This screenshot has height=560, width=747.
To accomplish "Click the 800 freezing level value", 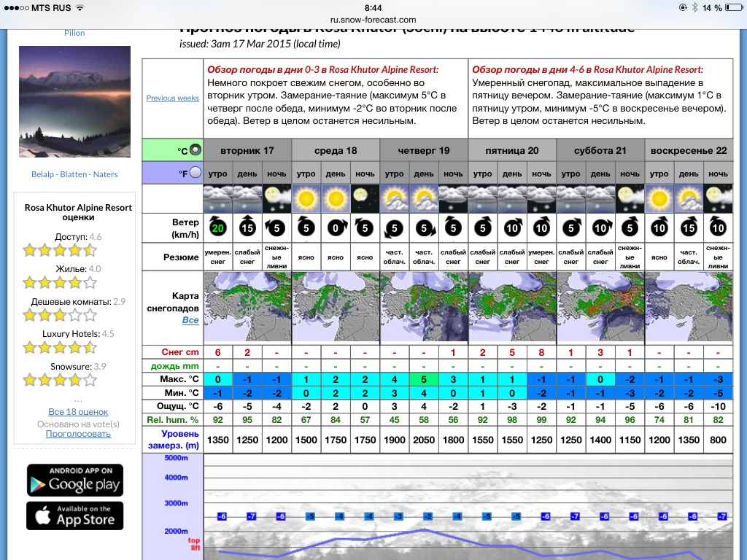I will pyautogui.click(x=718, y=440).
